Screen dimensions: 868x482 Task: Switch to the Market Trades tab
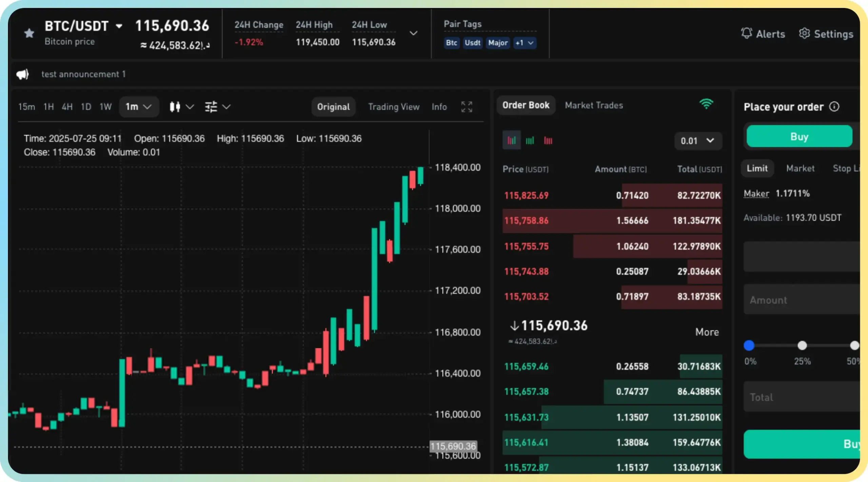(x=594, y=105)
